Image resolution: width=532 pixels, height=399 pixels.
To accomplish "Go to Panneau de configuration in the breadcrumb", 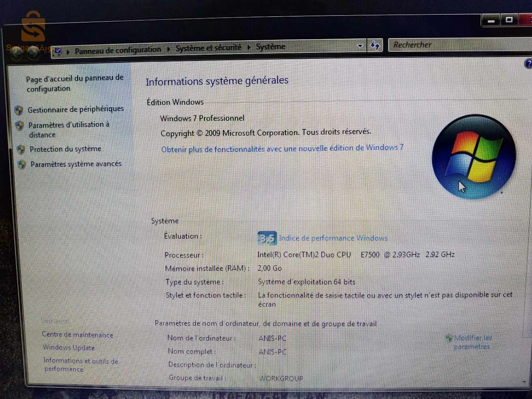I will (x=118, y=50).
